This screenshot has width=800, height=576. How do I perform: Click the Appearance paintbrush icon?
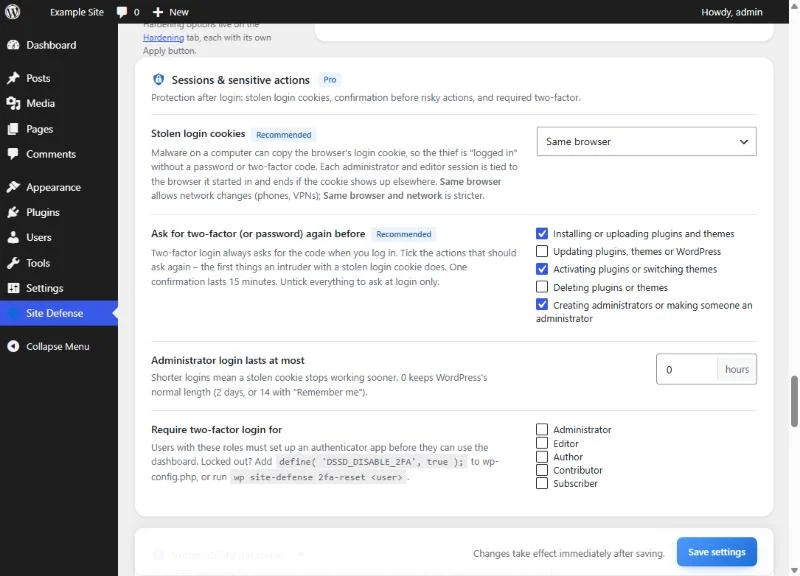(x=13, y=187)
